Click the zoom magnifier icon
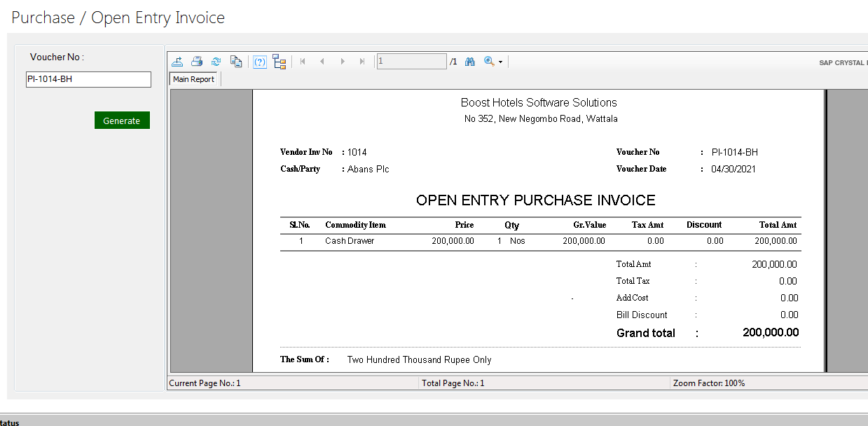The width and height of the screenshot is (868, 426). pos(489,62)
